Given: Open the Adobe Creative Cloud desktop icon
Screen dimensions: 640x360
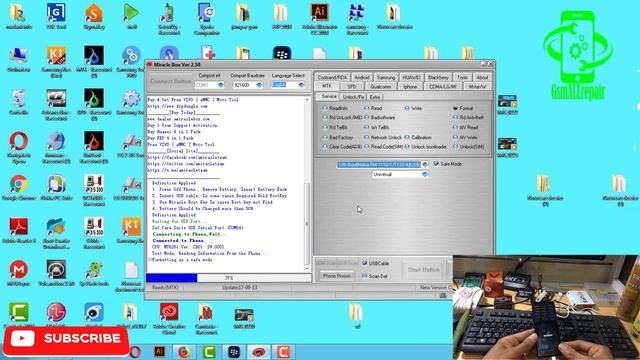Looking at the screenshot, I should pyautogui.click(x=169, y=317).
